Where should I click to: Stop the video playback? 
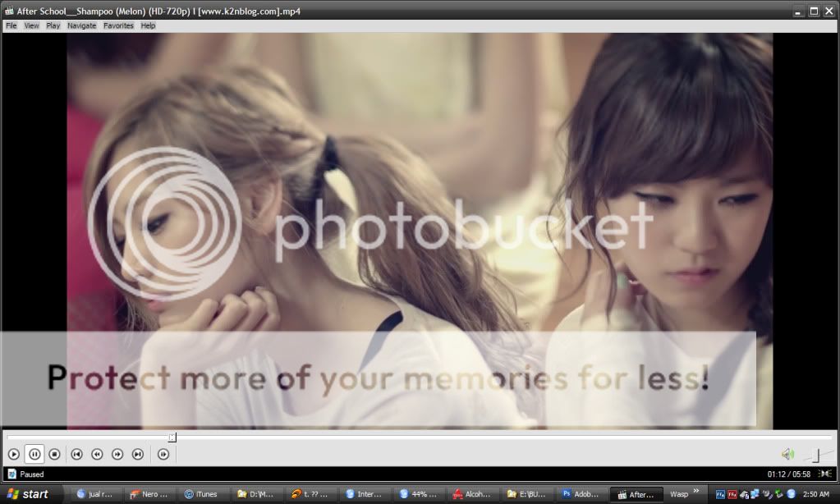click(55, 454)
